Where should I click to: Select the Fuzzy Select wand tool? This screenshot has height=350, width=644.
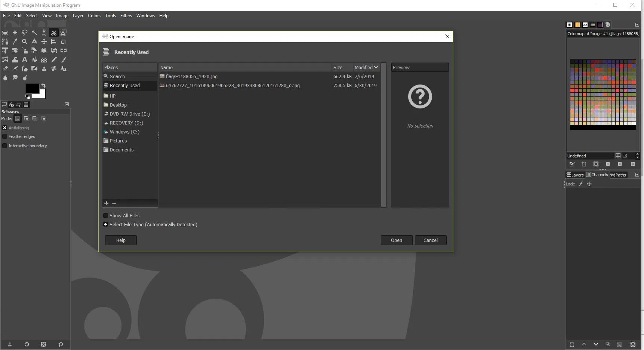click(34, 33)
